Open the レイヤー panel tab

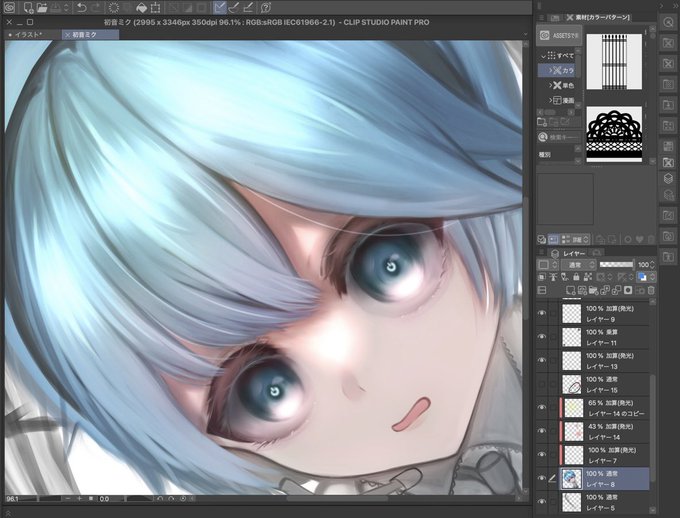click(x=569, y=253)
